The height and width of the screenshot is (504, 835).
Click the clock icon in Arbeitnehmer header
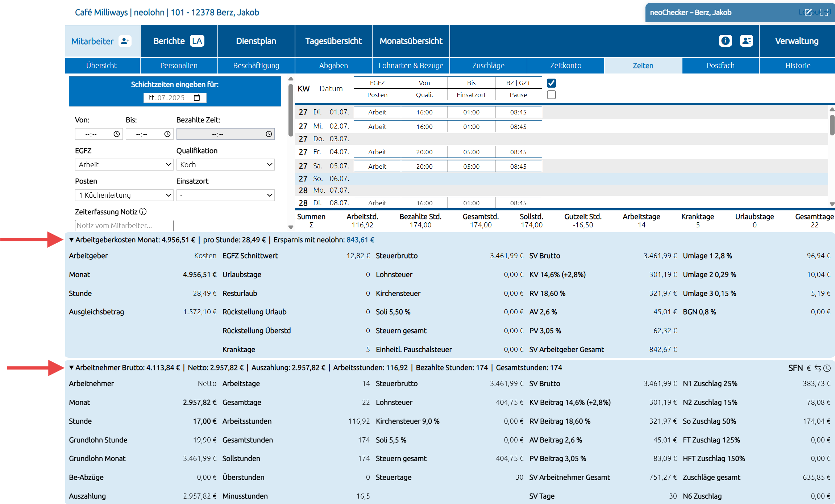827,368
